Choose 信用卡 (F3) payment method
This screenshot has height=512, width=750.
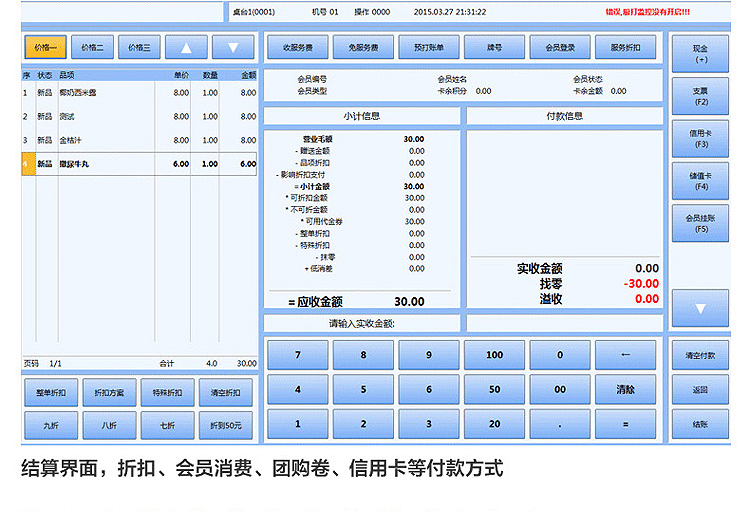point(700,139)
